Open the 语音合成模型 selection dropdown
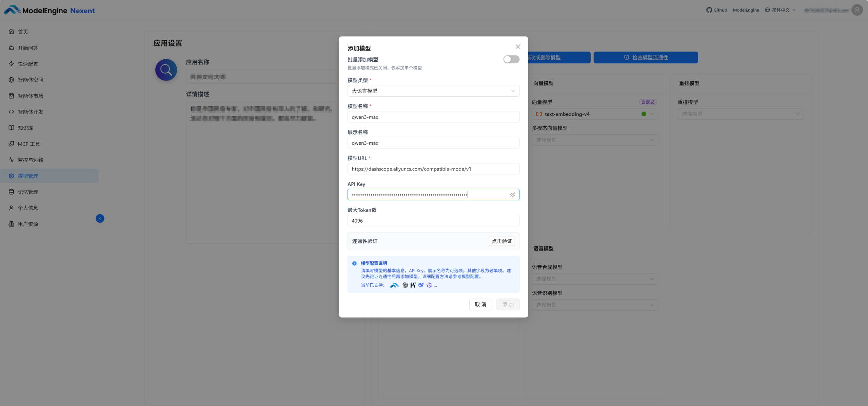 (x=595, y=279)
